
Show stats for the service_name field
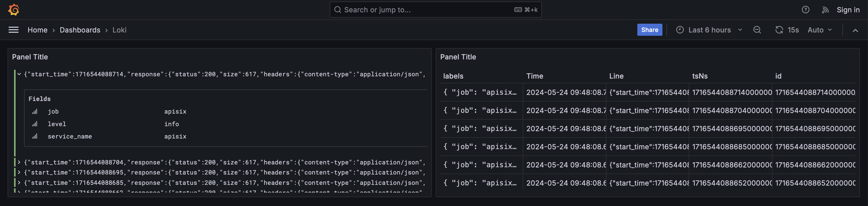pyautogui.click(x=35, y=136)
